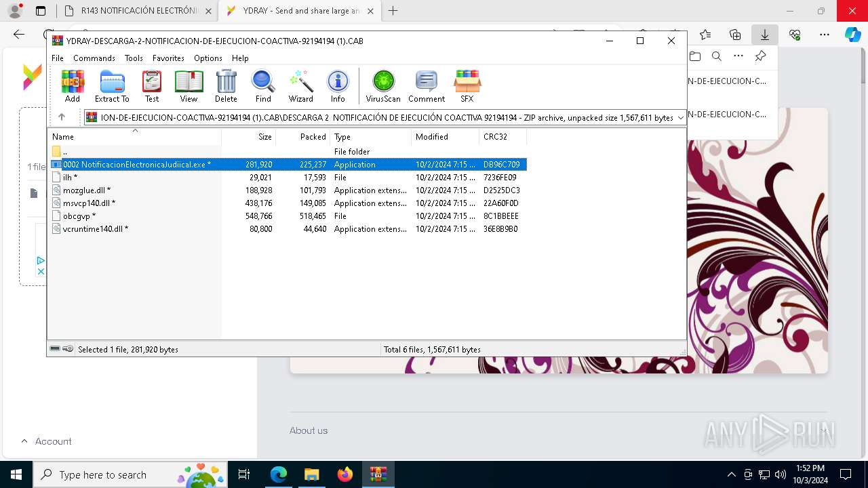Click the key icon in status bar
The height and width of the screenshot is (488, 868).
pos(68,349)
